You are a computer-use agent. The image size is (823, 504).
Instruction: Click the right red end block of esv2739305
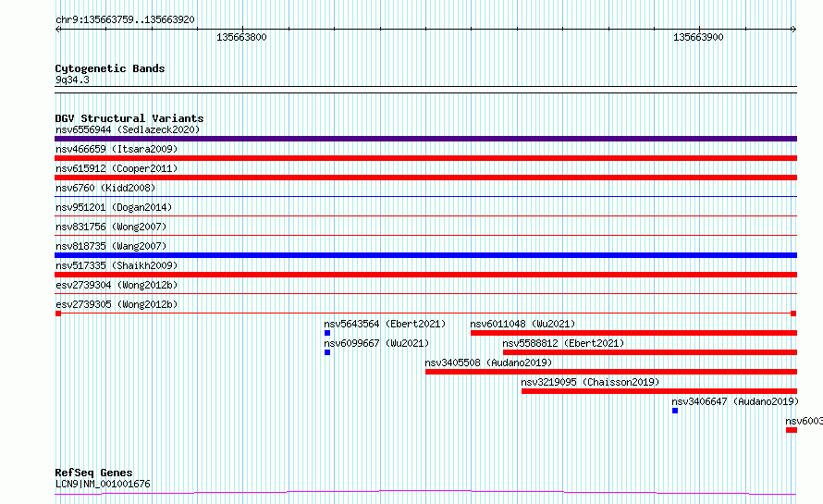[x=793, y=313]
